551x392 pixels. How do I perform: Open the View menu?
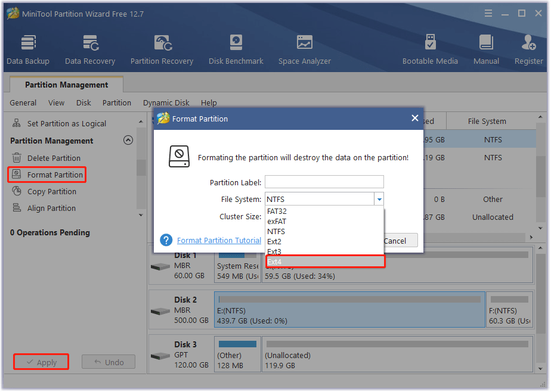pyautogui.click(x=56, y=103)
